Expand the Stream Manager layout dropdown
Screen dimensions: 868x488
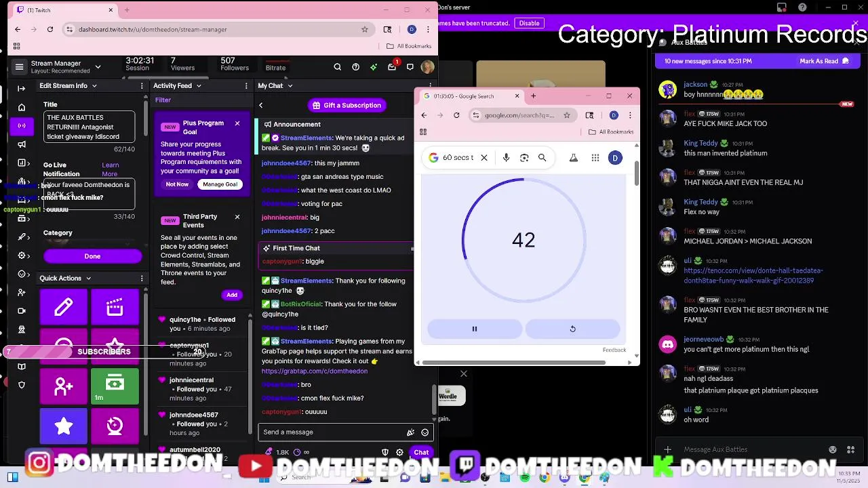(x=98, y=66)
